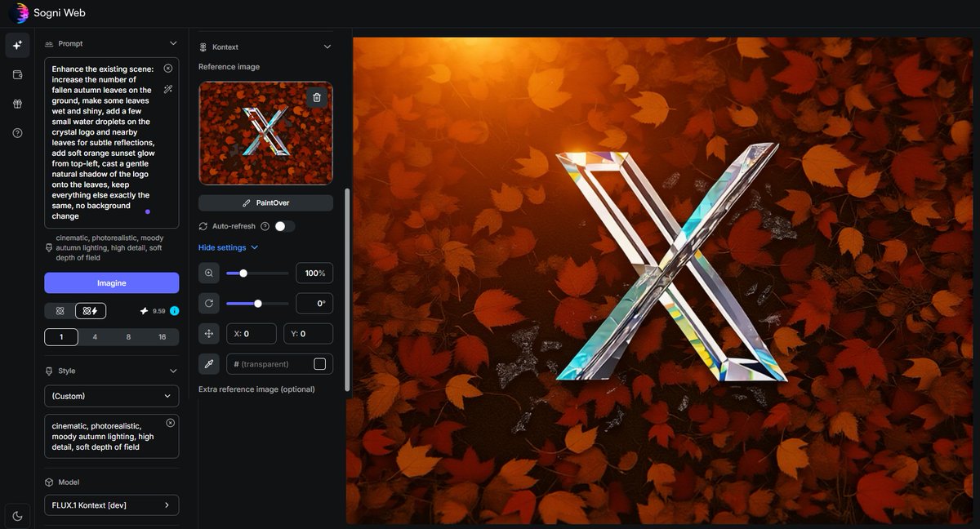This screenshot has height=529, width=980.
Task: Set image count to 8
Action: [x=128, y=337]
